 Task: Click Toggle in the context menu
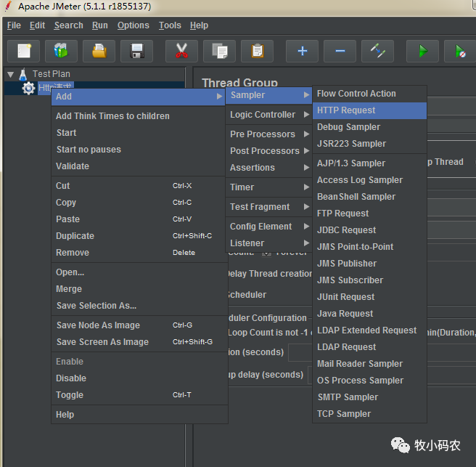coord(138,395)
